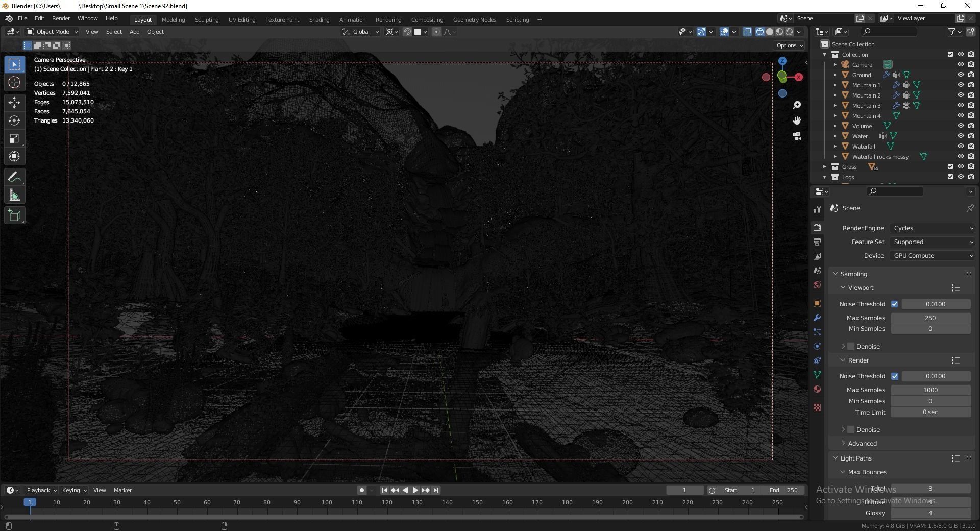Viewport: 980px width, 531px height.
Task: Open the Output properties tab
Action: pyautogui.click(x=817, y=242)
